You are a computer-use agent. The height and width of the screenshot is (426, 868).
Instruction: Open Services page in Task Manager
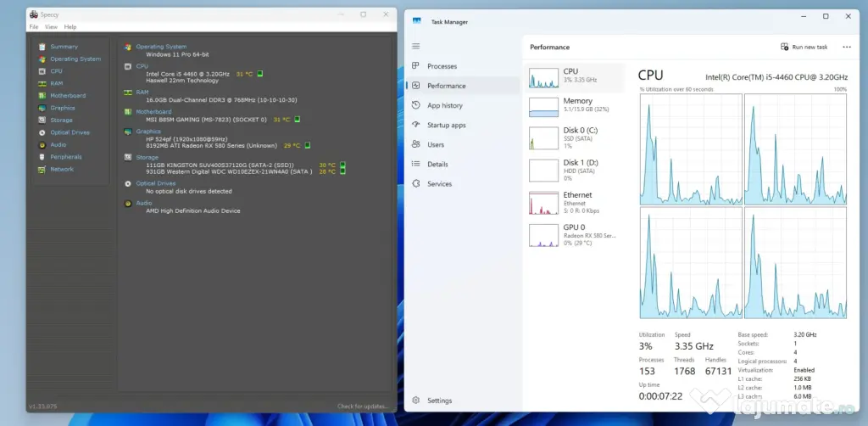point(462,184)
